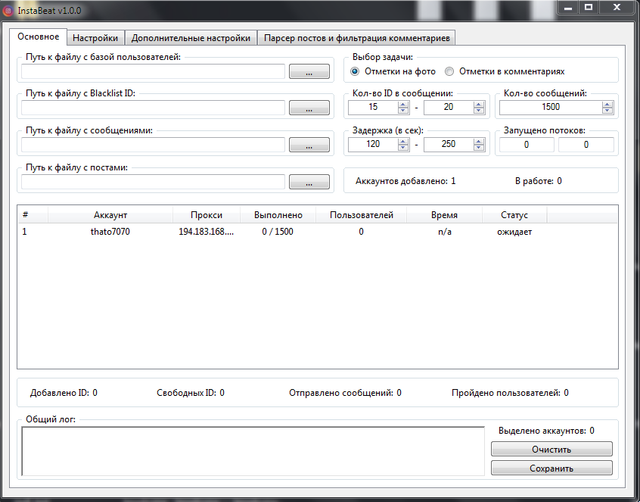Decrease the minimum delay of 120 seconds
The height and width of the screenshot is (502, 640).
(x=404, y=148)
